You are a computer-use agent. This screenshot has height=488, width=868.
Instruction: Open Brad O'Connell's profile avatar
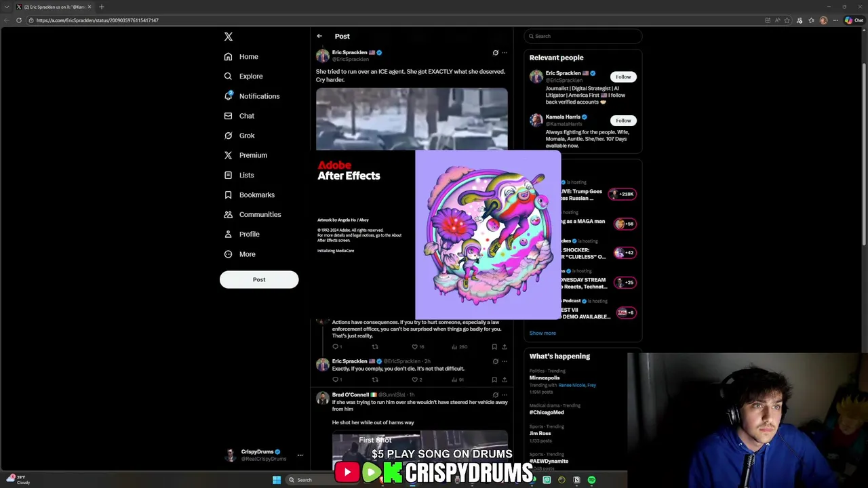point(322,399)
